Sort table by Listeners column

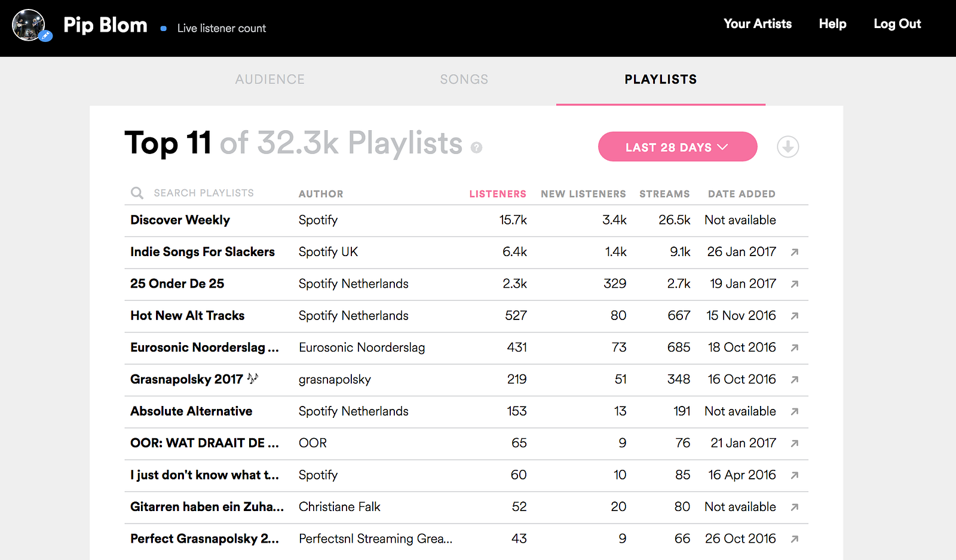(x=497, y=194)
